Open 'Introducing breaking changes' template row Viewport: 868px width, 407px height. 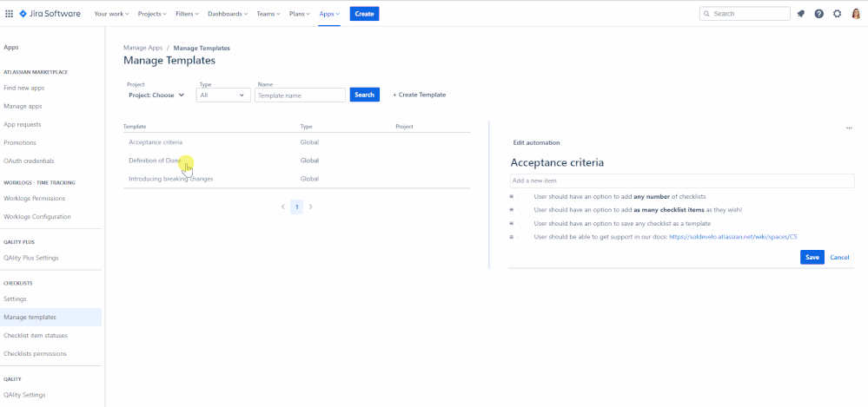[x=296, y=179]
